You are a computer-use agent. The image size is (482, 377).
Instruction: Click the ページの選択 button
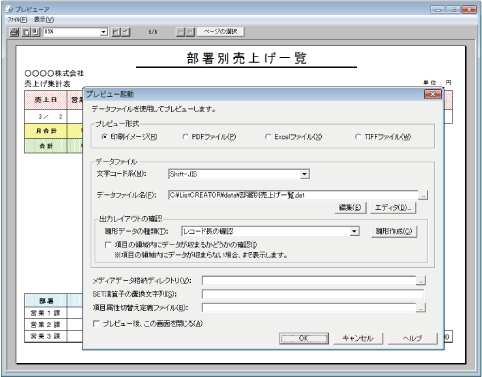pos(220,32)
